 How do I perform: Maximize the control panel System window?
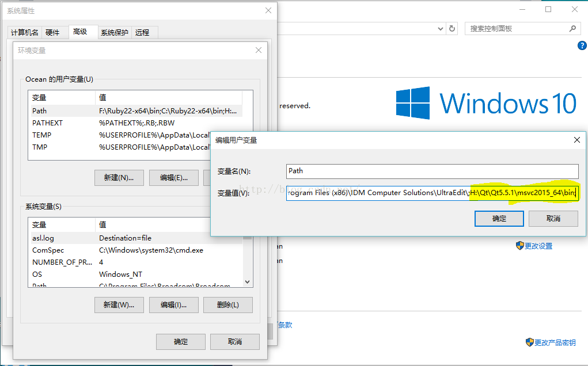tap(548, 9)
